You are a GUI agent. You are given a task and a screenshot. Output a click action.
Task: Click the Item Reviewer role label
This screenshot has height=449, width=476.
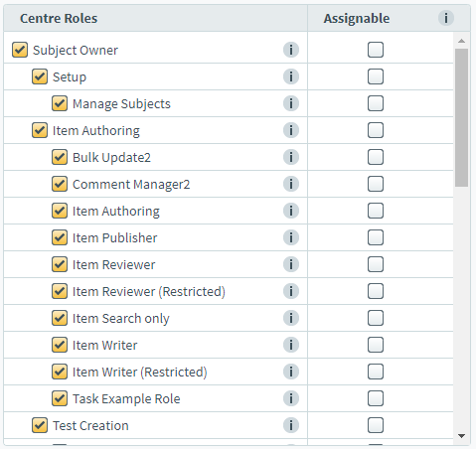[113, 265]
